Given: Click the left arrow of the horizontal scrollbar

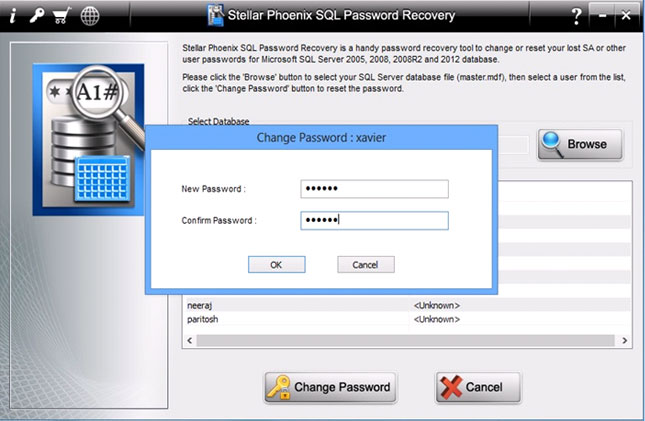Looking at the screenshot, I should pyautogui.click(x=190, y=340).
